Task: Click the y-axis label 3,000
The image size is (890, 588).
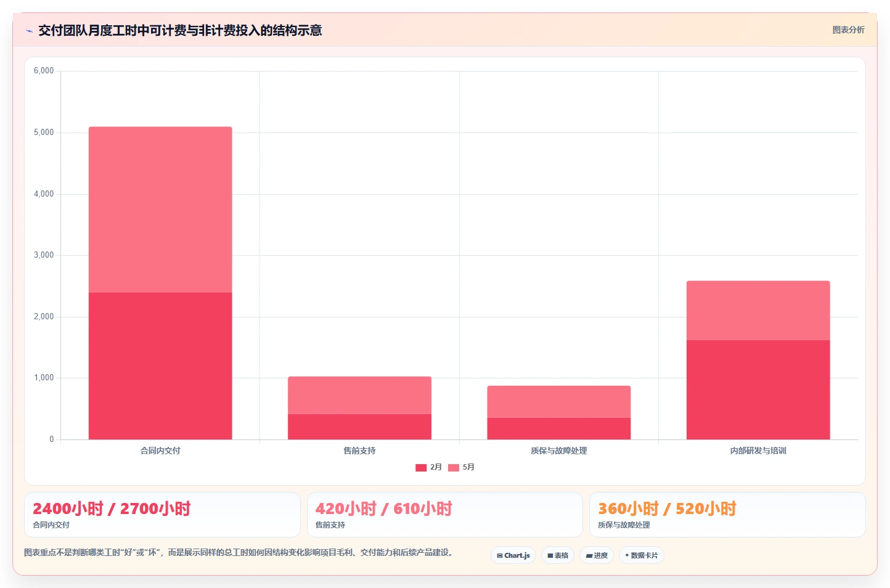Action: tap(44, 255)
